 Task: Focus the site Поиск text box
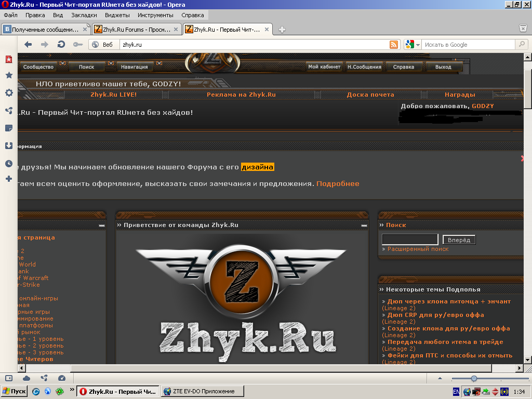click(410, 240)
